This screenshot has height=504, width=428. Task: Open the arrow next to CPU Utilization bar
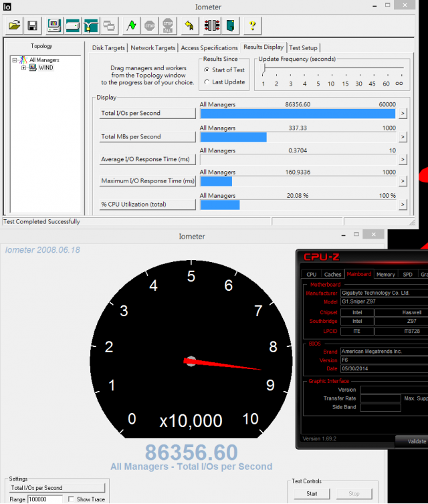(x=403, y=205)
